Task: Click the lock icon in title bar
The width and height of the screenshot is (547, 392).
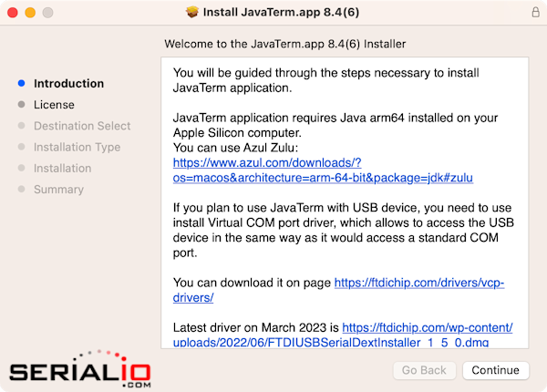Action: [x=535, y=12]
